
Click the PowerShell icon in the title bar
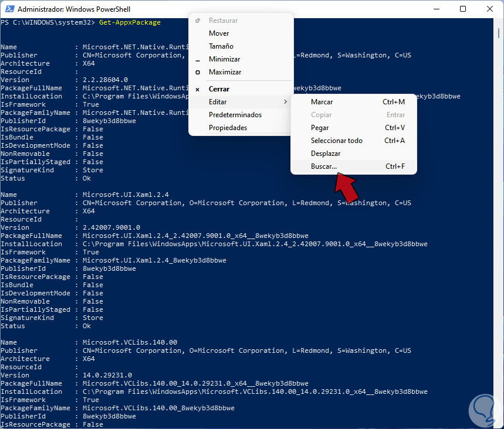(9, 9)
